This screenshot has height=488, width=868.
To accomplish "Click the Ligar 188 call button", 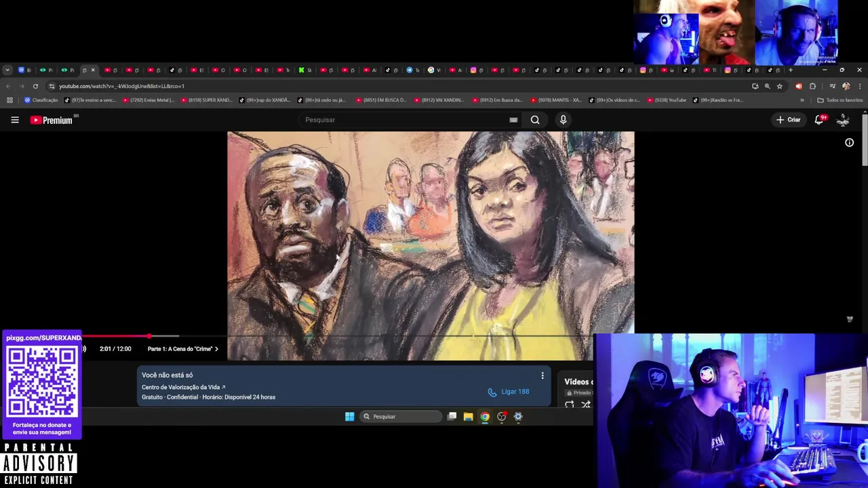I will pos(509,392).
